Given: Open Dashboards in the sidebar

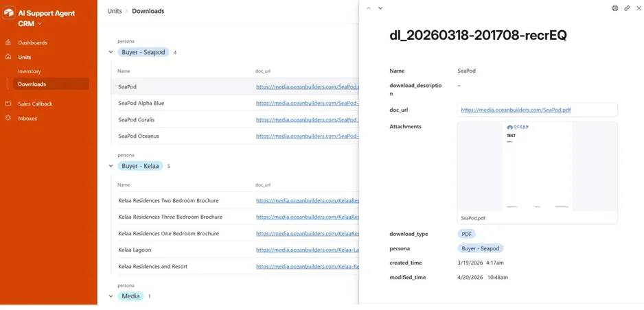Looking at the screenshot, I should click(32, 43).
